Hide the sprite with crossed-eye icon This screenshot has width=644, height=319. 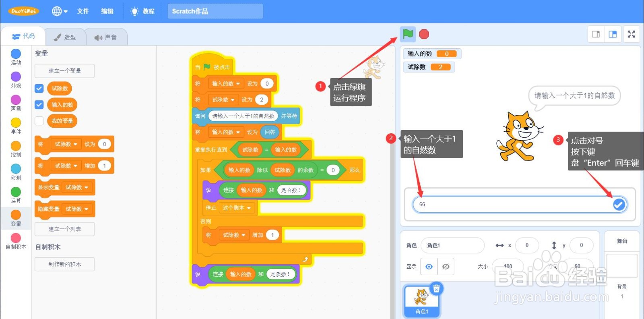pos(446,267)
